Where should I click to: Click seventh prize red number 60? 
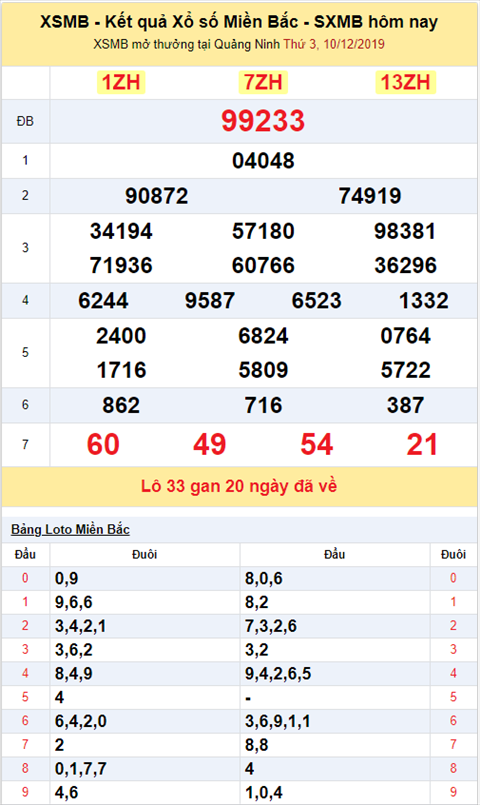tap(103, 445)
